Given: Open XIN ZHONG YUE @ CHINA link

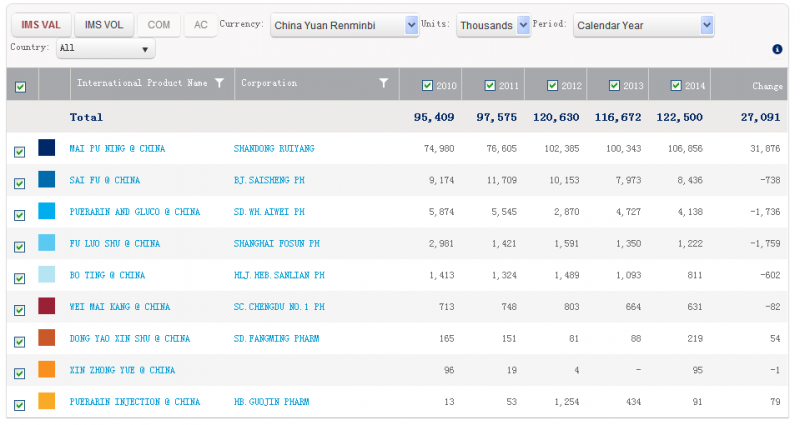Looking at the screenshot, I should (x=122, y=370).
